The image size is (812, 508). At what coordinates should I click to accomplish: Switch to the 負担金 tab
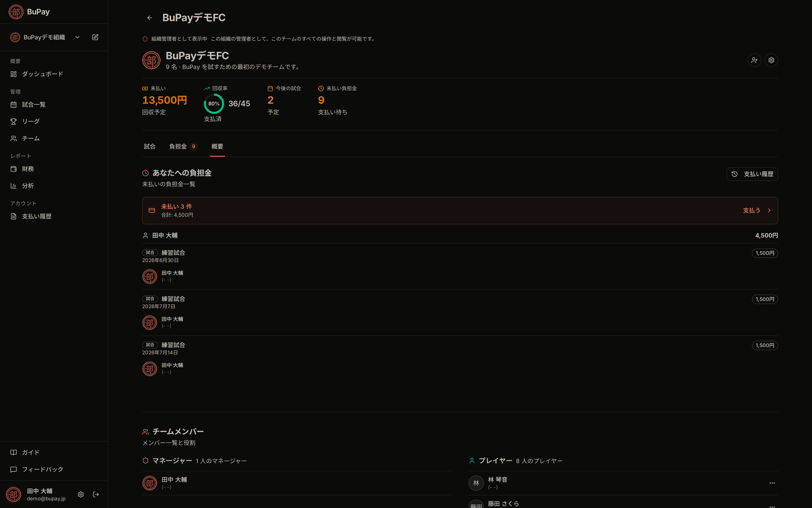(x=183, y=146)
